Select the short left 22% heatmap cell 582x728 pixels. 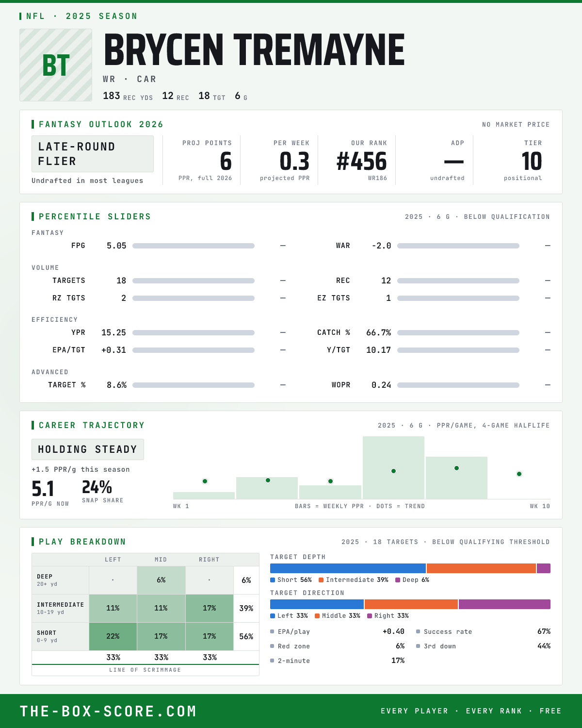click(x=113, y=636)
